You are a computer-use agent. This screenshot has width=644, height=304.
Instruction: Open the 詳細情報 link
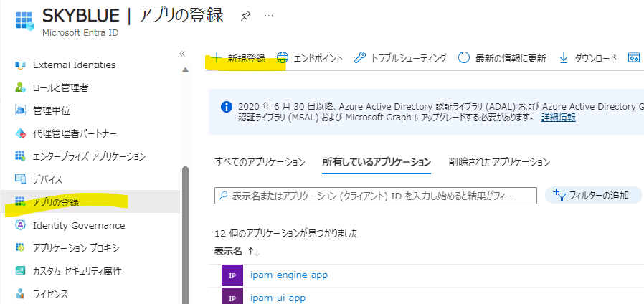pos(558,118)
